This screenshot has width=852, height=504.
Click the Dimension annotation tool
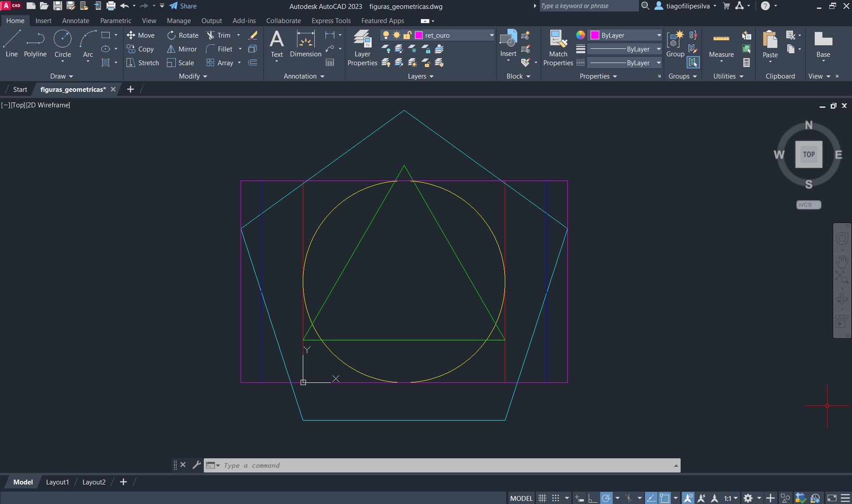coord(305,44)
